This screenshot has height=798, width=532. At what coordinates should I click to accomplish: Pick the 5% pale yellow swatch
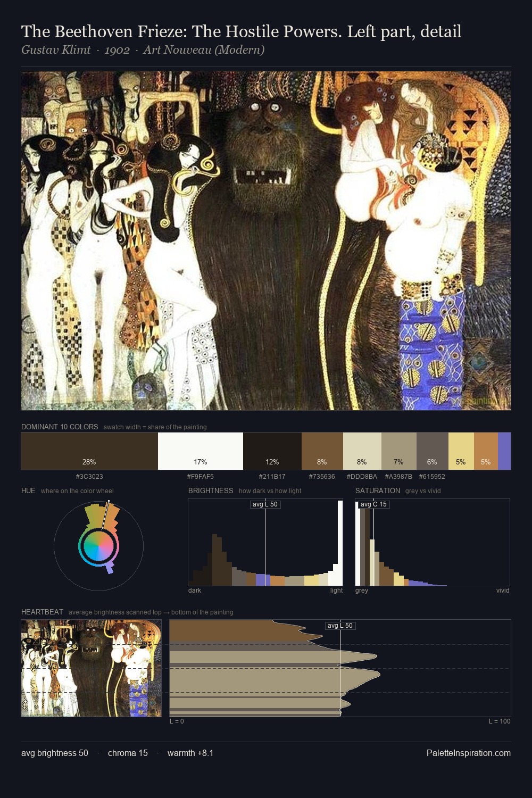click(x=461, y=451)
